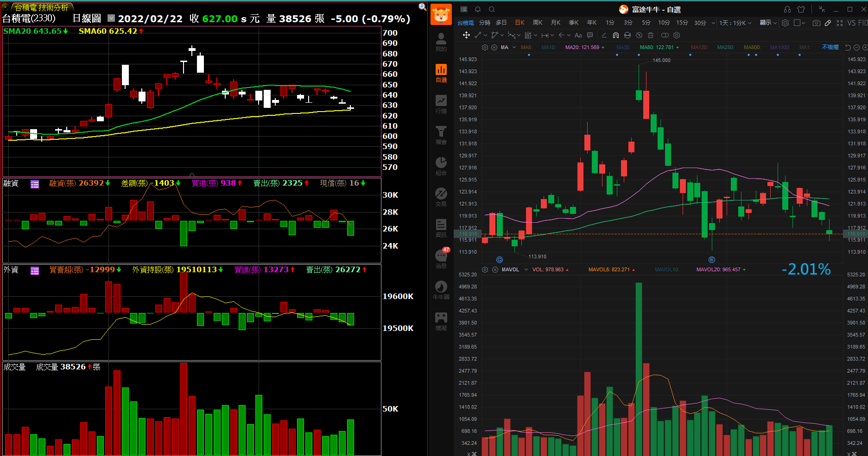Screen dimensions: 868x456
Task: Open the MAVOL indicator settings gear
Action: [x=485, y=269]
